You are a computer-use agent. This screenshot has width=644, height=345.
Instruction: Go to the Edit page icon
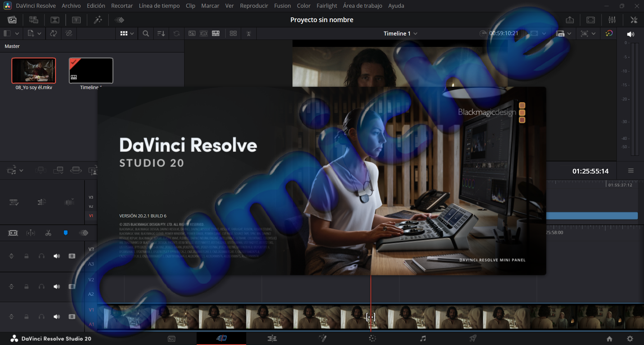[x=272, y=339]
